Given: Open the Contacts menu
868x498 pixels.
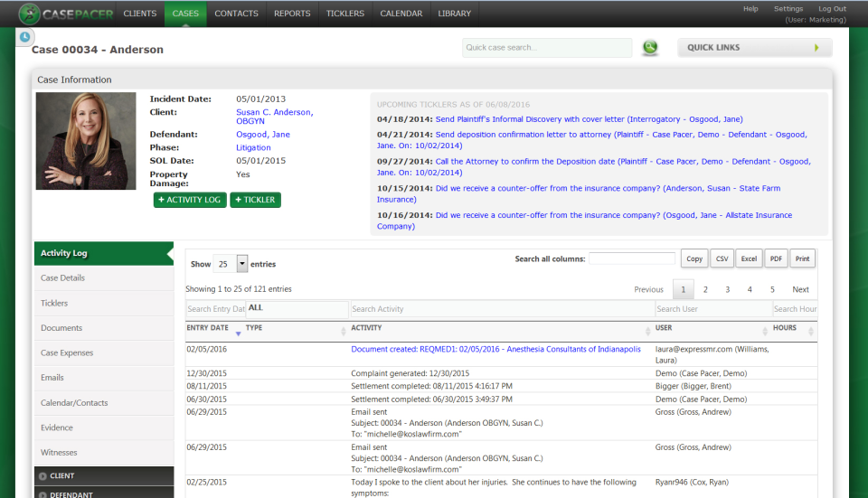Looking at the screenshot, I should [236, 14].
